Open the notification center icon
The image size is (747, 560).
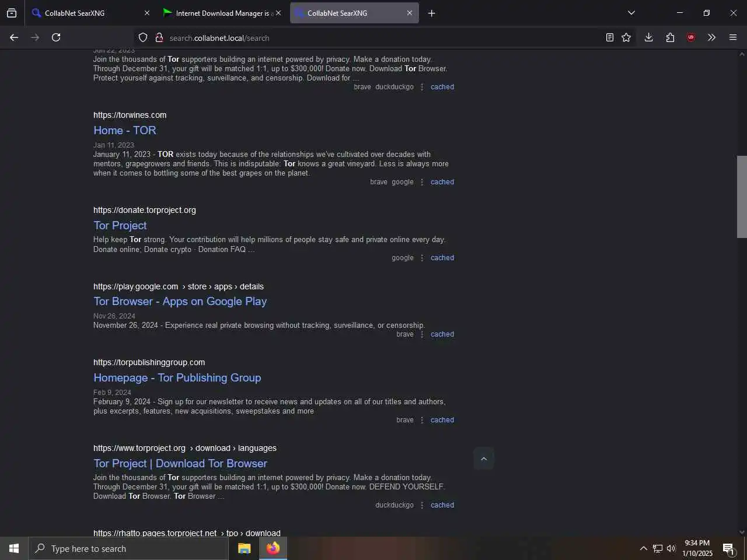click(x=728, y=548)
